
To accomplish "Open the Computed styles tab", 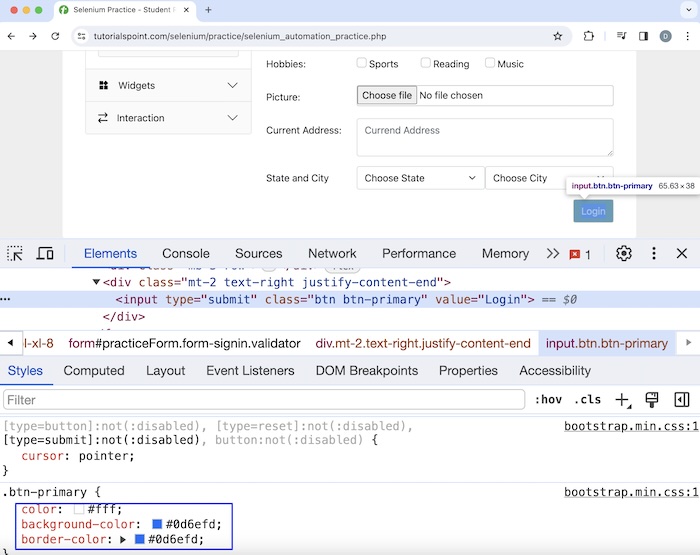I will [94, 371].
